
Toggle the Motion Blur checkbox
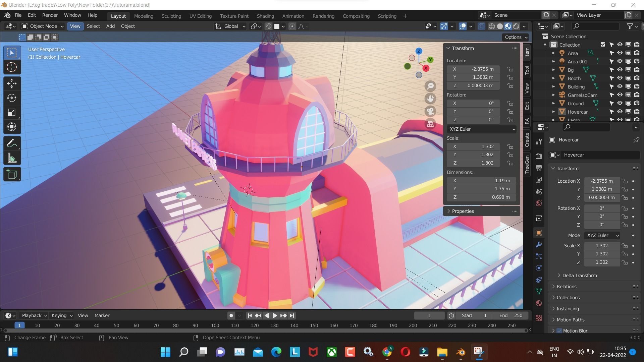(x=559, y=331)
